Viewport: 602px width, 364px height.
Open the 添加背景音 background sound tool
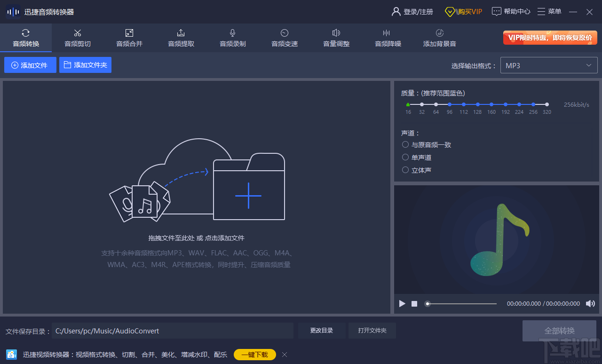pyautogui.click(x=439, y=38)
